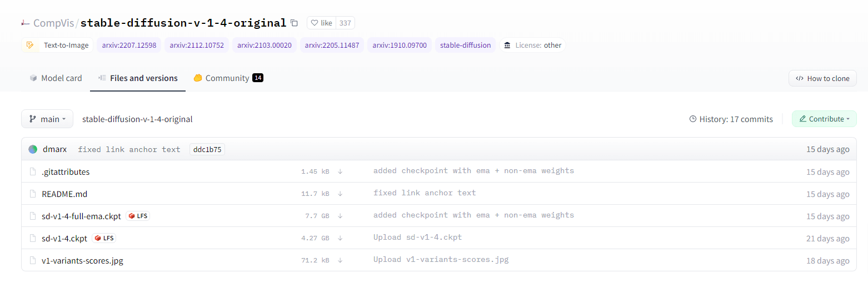Open the main branch dropdown

[x=47, y=119]
